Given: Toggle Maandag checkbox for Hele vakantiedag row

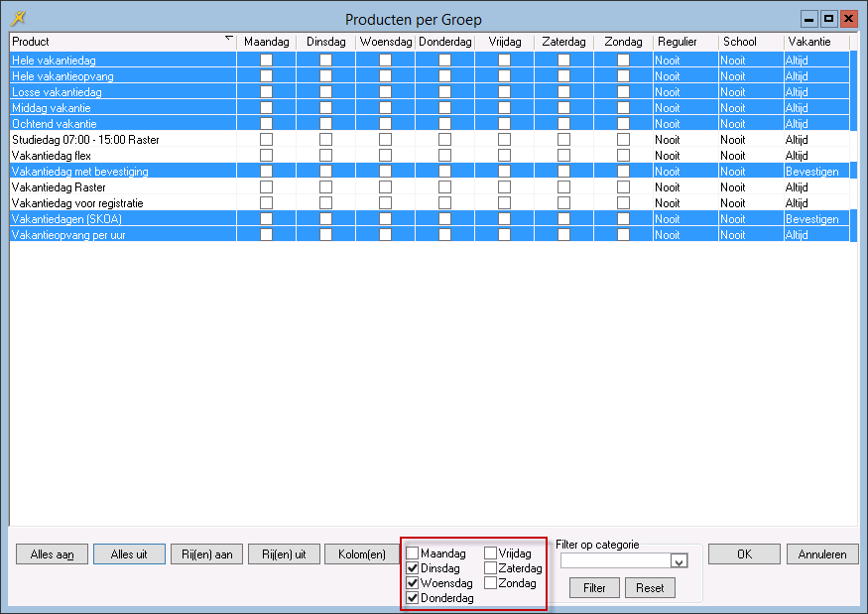Looking at the screenshot, I should [266, 61].
